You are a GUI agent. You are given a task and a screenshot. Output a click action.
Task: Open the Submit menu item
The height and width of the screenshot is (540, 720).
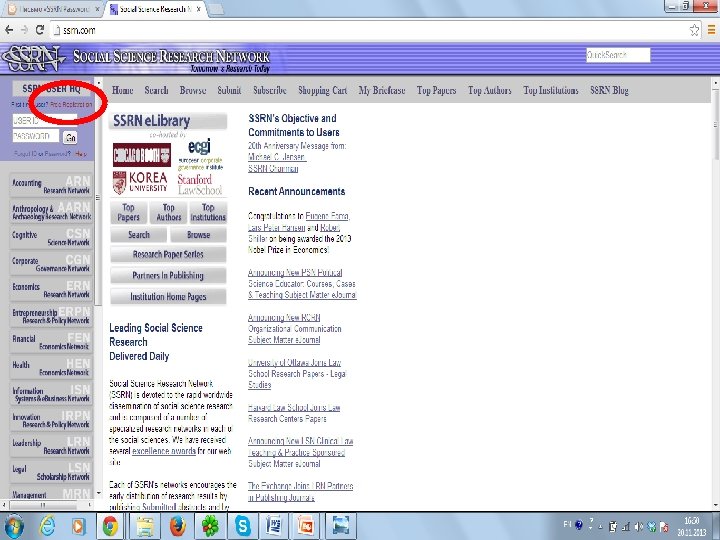(229, 90)
